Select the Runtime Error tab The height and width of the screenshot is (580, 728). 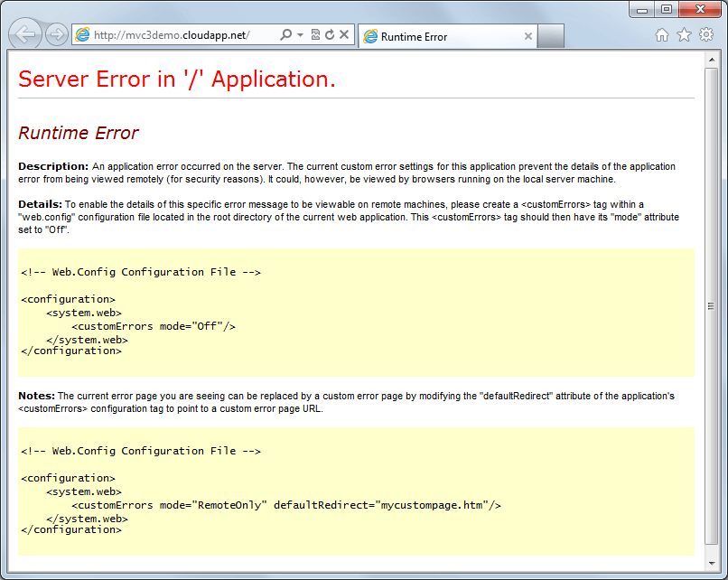click(425, 35)
